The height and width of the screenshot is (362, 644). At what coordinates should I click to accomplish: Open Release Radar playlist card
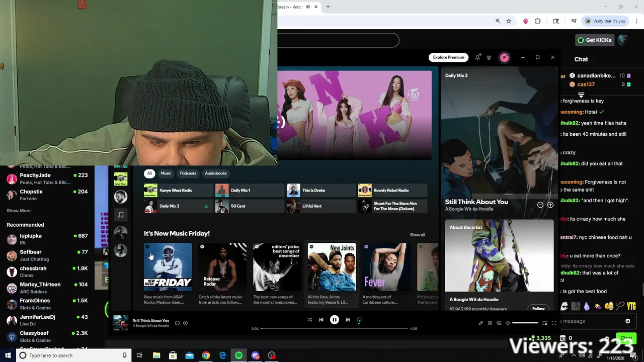(x=222, y=274)
